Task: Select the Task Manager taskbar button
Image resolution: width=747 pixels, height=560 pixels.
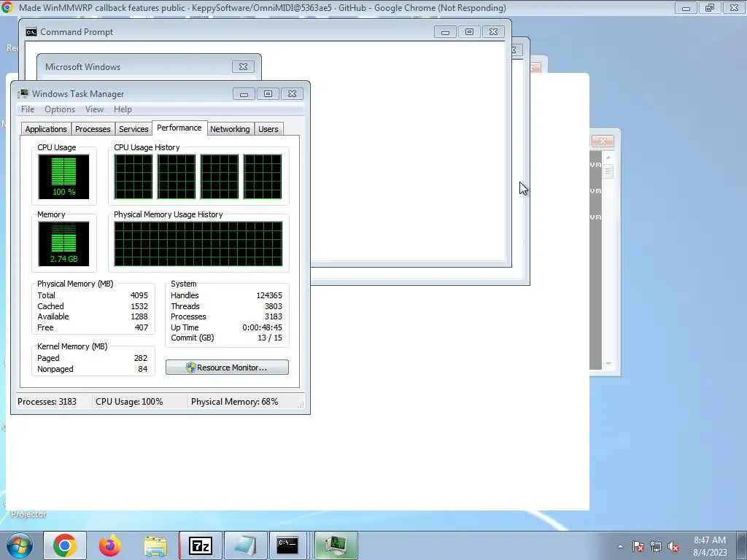Action: 336,545
